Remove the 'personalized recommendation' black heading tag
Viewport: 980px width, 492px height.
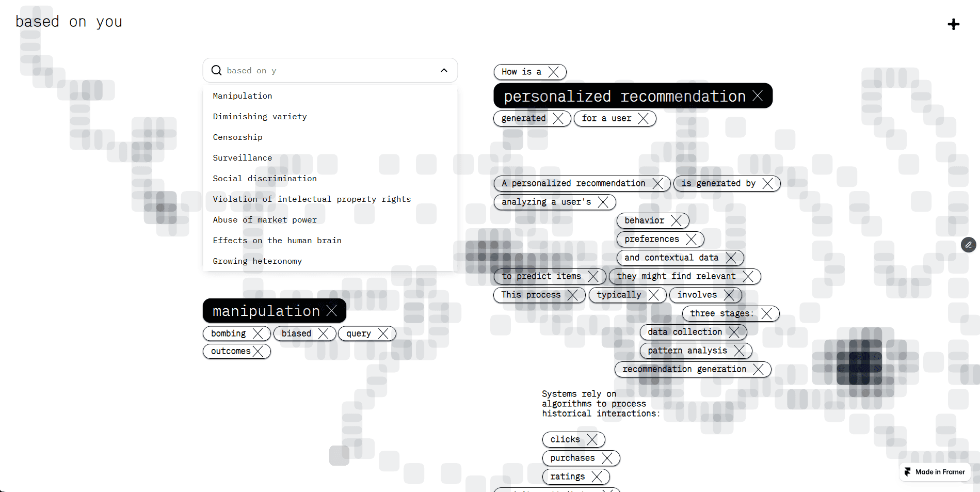click(x=757, y=96)
